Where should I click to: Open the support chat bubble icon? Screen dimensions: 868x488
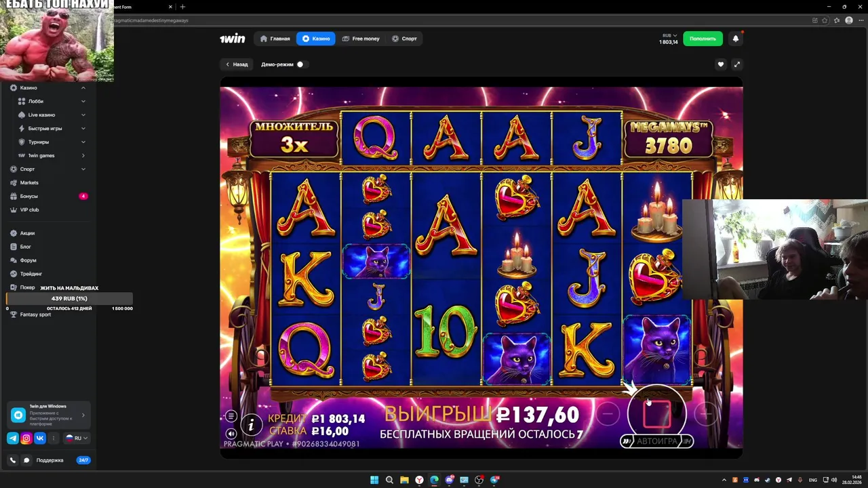26,460
